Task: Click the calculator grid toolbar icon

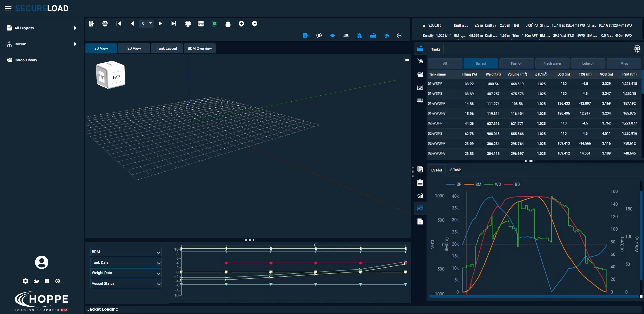Action: tap(201, 24)
